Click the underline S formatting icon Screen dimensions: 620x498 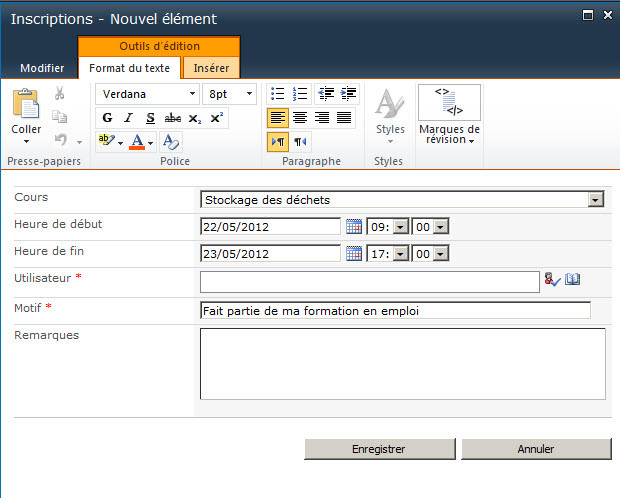click(150, 118)
